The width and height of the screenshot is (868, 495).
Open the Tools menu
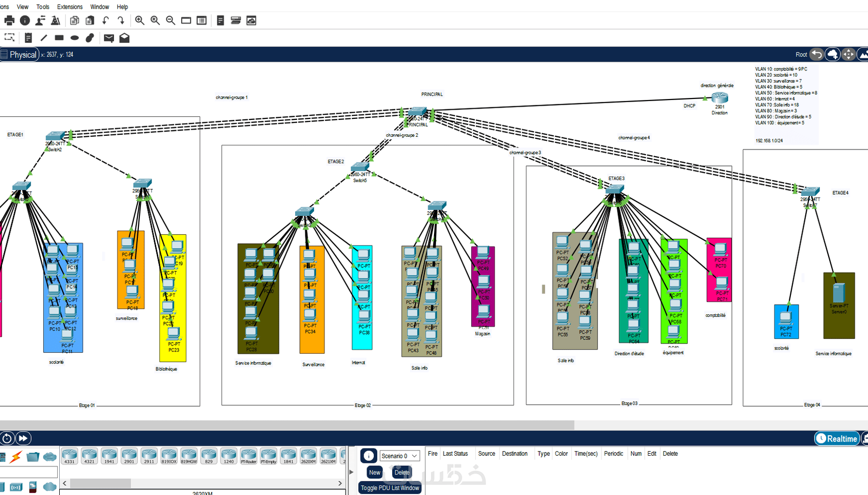(42, 7)
